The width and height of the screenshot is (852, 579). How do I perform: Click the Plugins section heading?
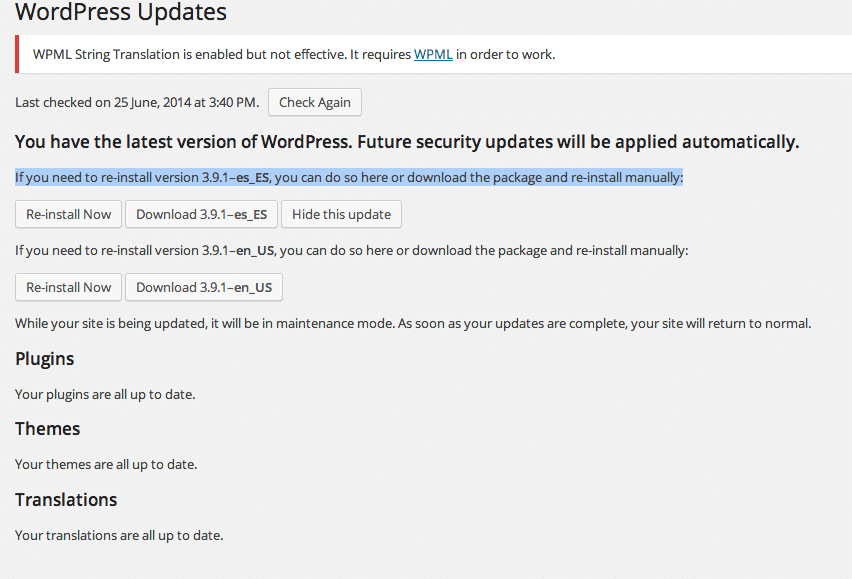click(x=45, y=359)
